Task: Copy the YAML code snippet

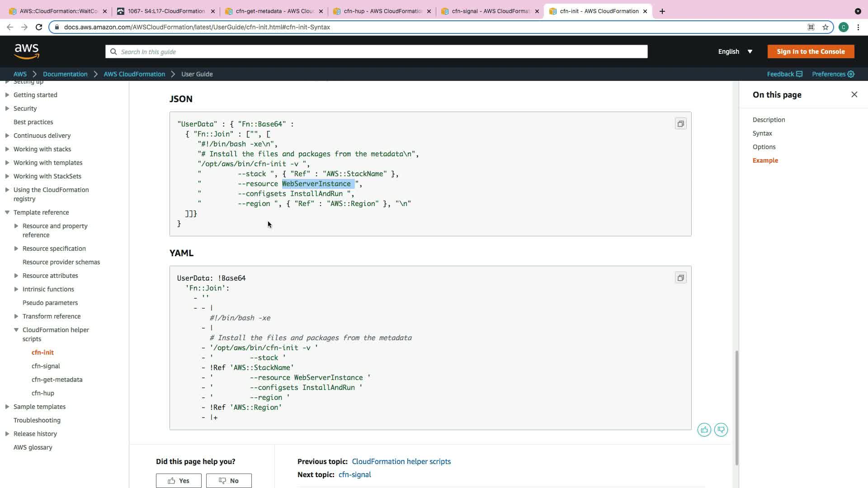Action: [680, 278]
